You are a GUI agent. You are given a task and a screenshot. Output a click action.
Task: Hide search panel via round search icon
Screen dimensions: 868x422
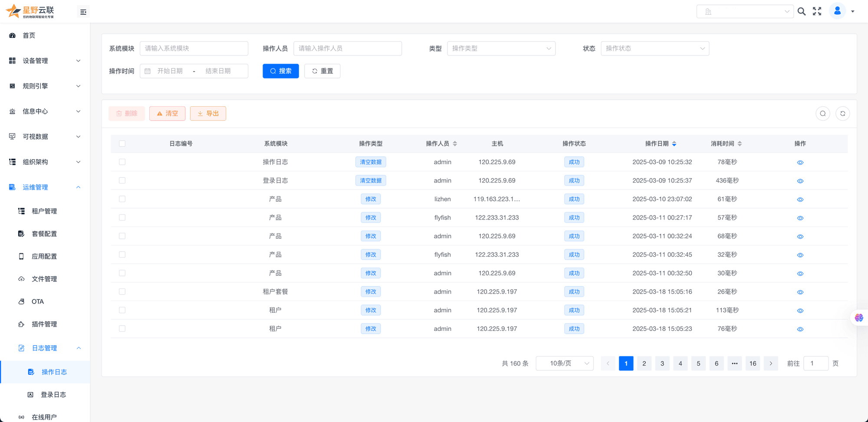click(823, 114)
